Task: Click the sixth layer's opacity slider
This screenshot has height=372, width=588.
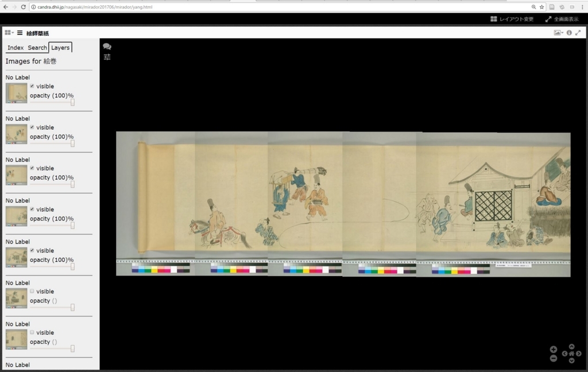Action: tap(52, 307)
